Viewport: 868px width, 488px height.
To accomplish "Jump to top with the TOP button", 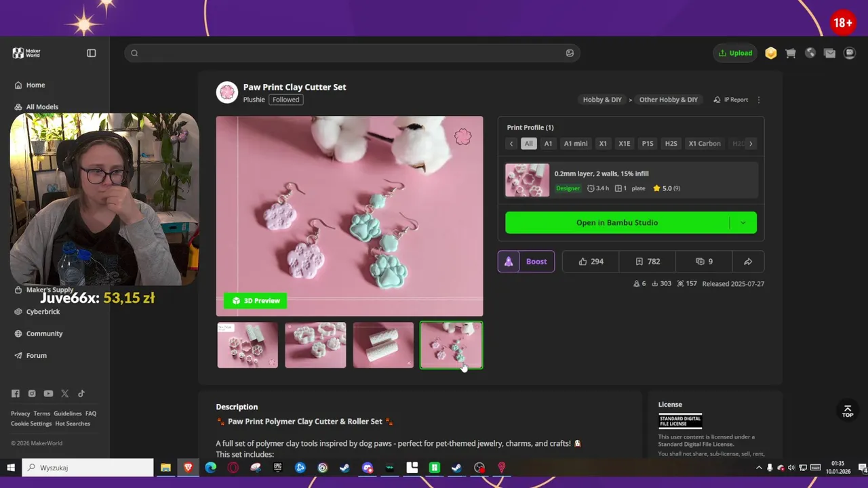I will [x=848, y=411].
